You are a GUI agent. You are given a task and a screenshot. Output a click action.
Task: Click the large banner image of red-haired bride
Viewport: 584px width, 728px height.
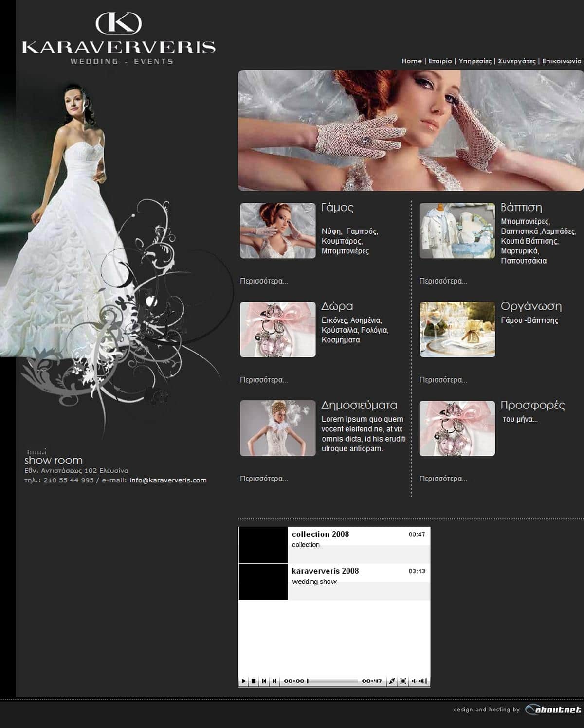pos(411,130)
